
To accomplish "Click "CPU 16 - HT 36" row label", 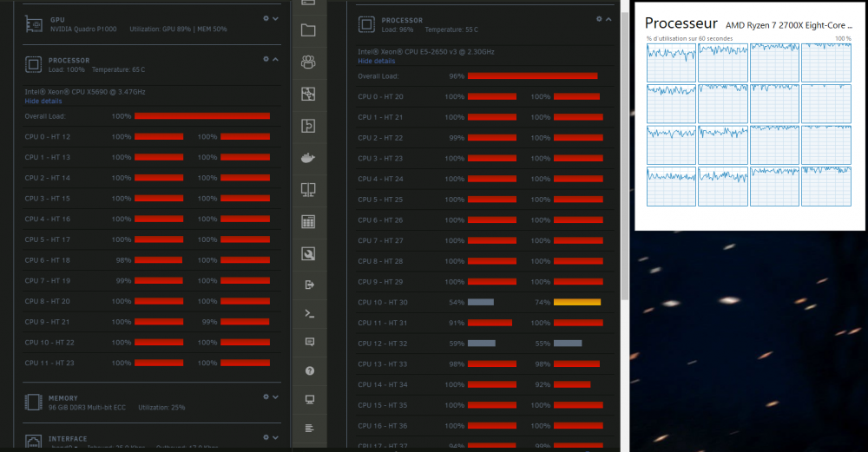I will tap(383, 425).
